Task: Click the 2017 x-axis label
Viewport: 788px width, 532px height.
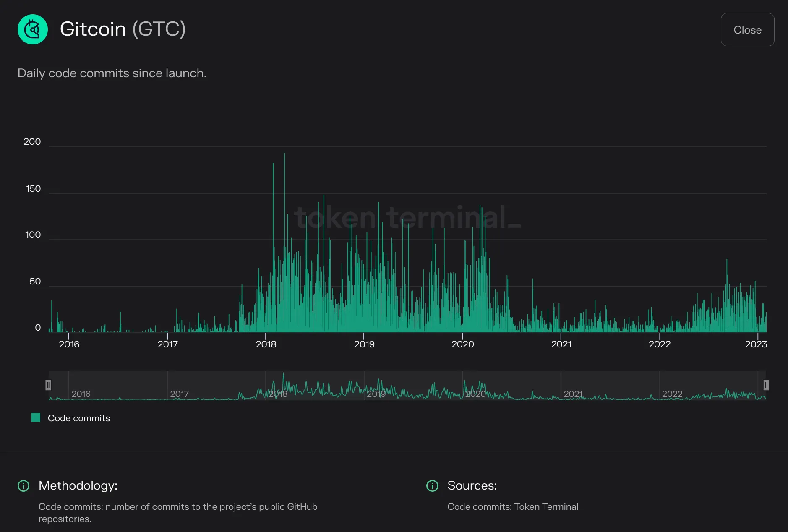Action: point(168,344)
